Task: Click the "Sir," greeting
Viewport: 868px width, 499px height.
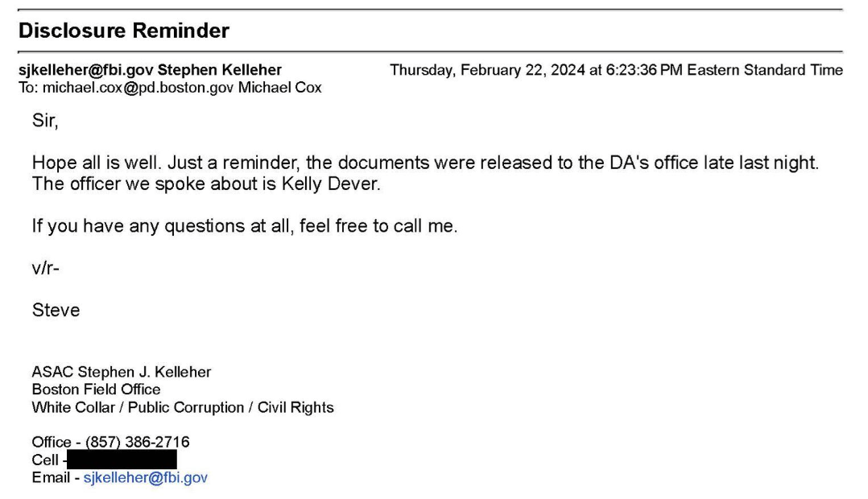Action: tap(45, 122)
